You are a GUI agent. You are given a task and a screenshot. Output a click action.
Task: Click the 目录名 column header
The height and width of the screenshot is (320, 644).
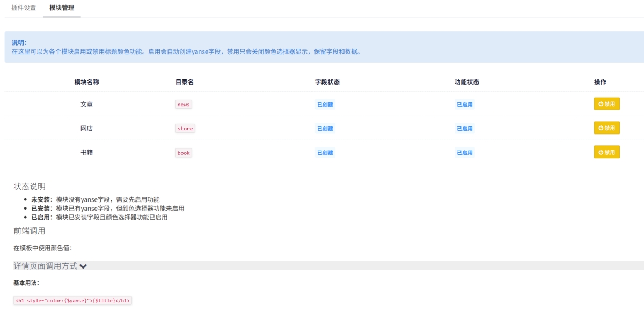click(184, 82)
